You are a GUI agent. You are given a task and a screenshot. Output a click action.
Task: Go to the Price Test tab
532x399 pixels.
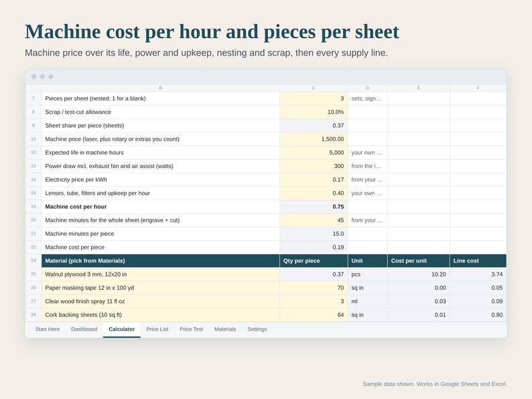[192, 329]
